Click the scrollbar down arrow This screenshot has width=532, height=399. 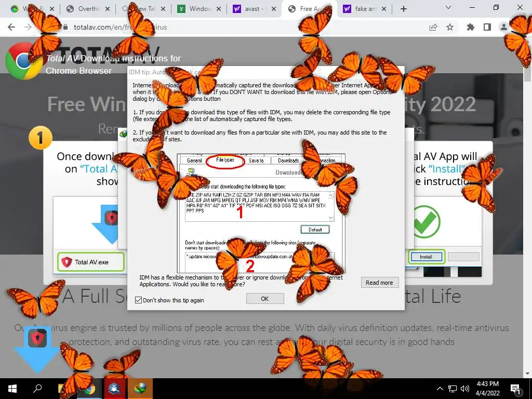click(x=528, y=374)
